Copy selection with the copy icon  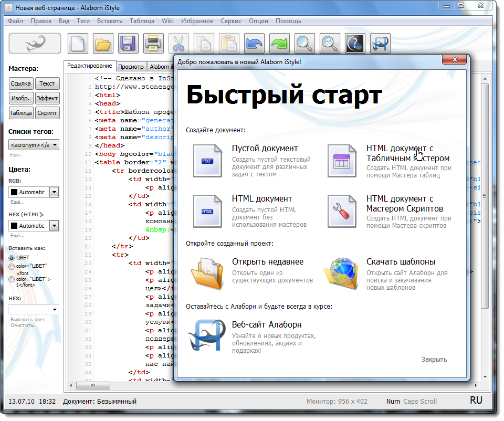[x=204, y=43]
